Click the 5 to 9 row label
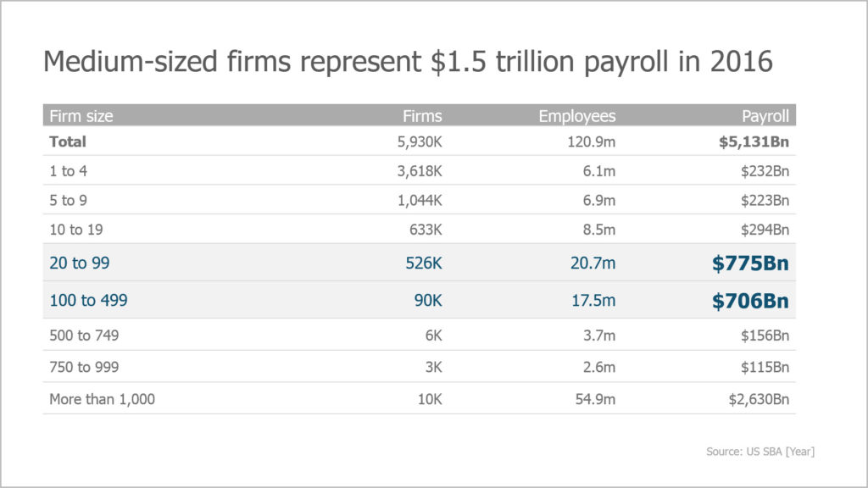Viewport: 868px width, 488px height. coord(68,200)
